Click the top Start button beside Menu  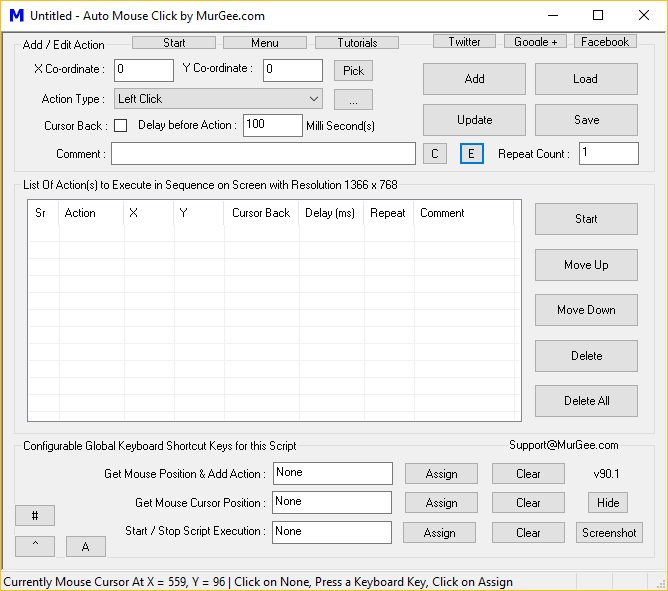pos(174,43)
